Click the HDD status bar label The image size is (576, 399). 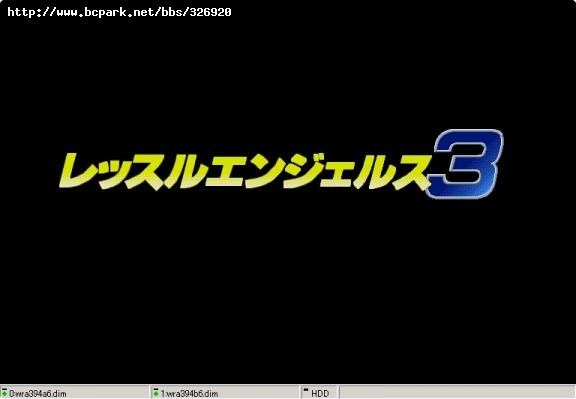[x=320, y=393]
